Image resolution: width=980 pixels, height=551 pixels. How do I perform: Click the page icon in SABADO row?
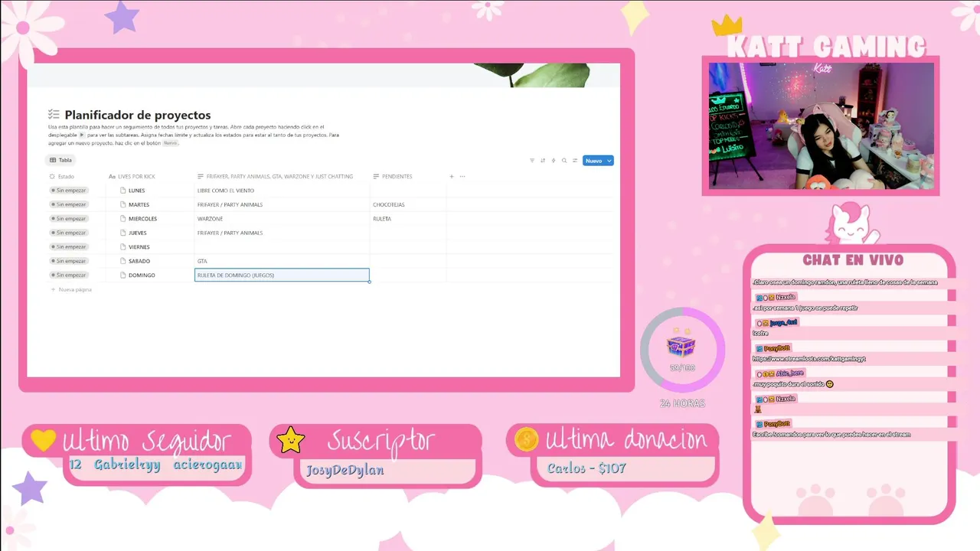point(122,261)
